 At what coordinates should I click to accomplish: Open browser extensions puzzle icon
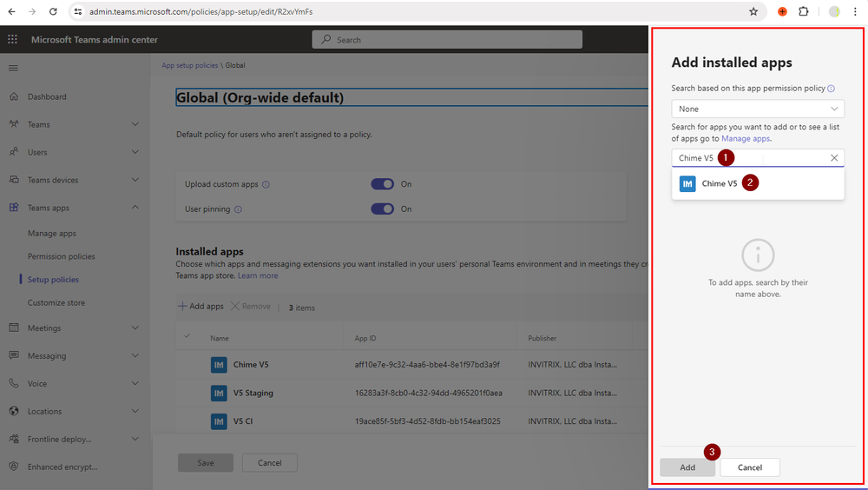point(803,11)
